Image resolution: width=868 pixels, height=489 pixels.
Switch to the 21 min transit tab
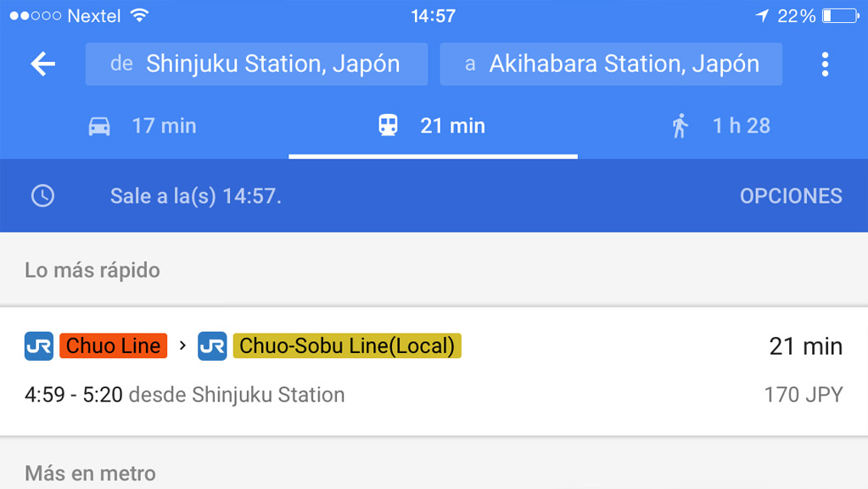(433, 126)
